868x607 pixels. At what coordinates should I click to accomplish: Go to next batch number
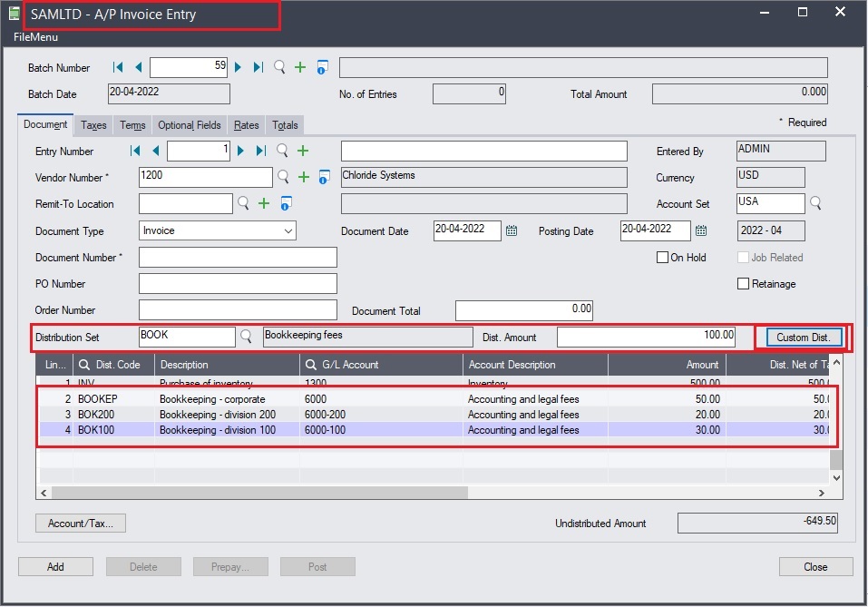pyautogui.click(x=238, y=67)
